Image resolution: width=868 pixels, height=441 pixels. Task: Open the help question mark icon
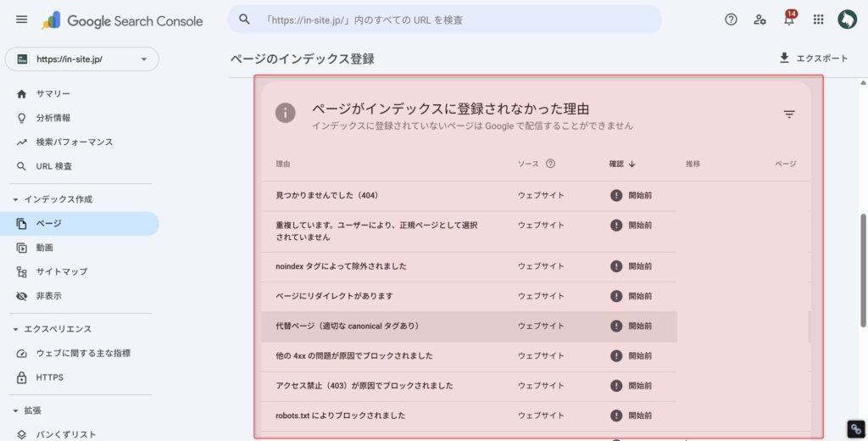pos(731,20)
